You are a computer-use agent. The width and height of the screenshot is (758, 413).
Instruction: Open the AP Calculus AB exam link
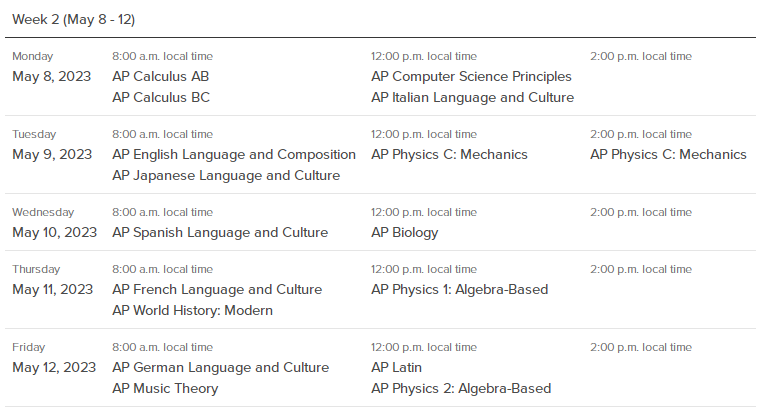pyautogui.click(x=160, y=76)
